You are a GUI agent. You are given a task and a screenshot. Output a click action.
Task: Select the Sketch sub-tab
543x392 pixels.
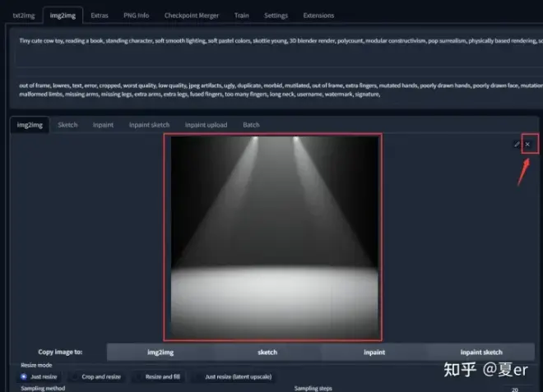(x=67, y=125)
